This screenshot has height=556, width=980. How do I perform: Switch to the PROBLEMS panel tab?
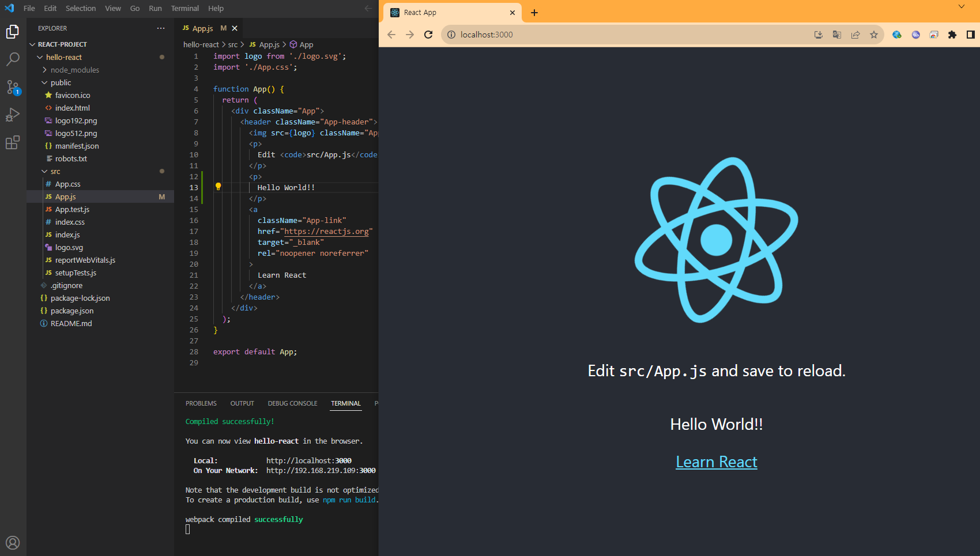[201, 403]
